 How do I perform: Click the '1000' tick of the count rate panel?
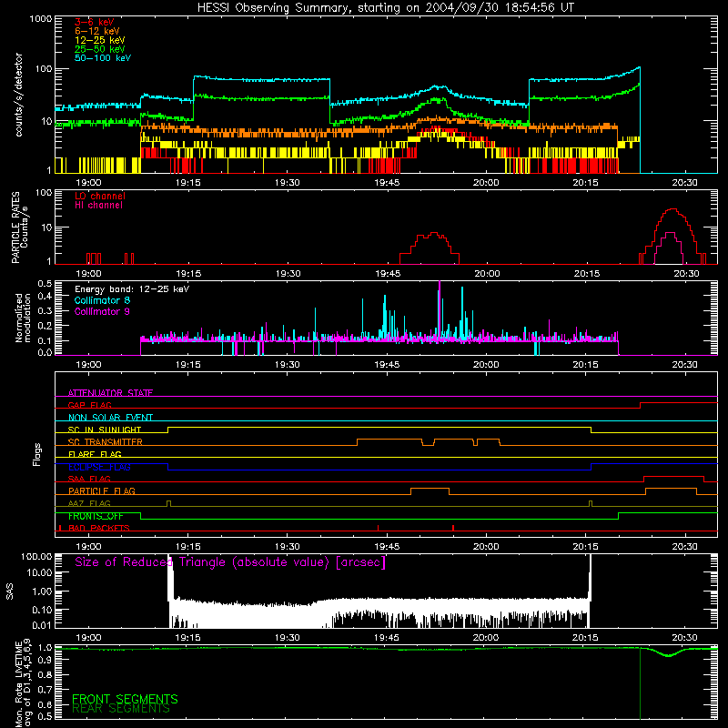pos(40,19)
